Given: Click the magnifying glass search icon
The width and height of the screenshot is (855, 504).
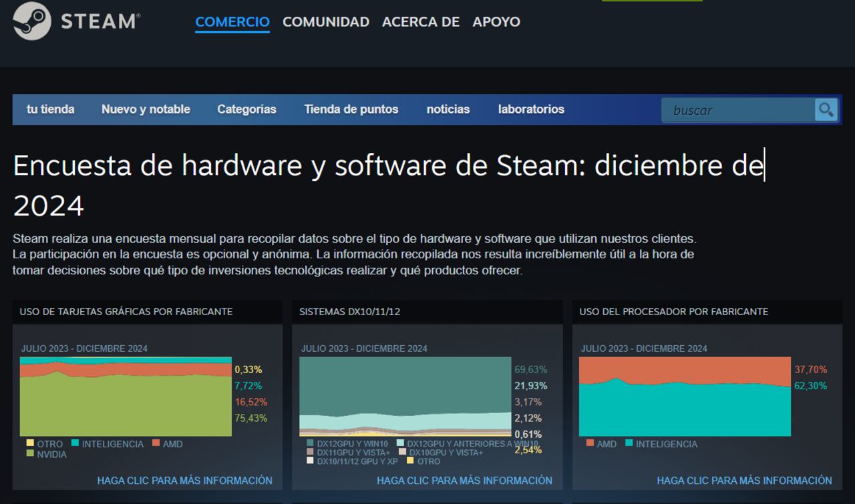Looking at the screenshot, I should 826,109.
